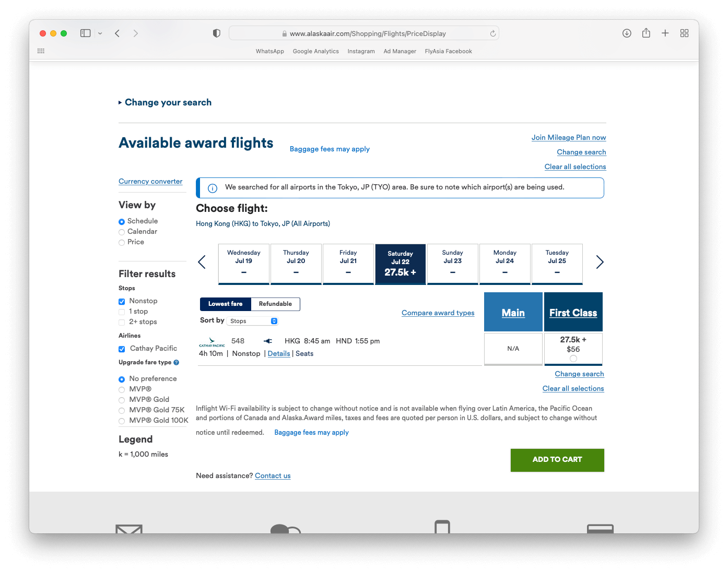Open the Safari downloads icon

click(x=627, y=33)
